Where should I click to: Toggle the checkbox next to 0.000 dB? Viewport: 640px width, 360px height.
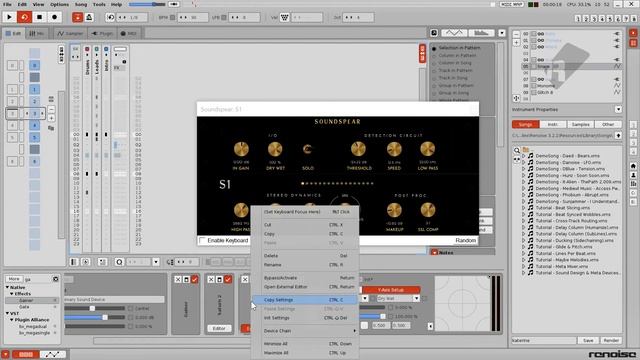(131, 318)
